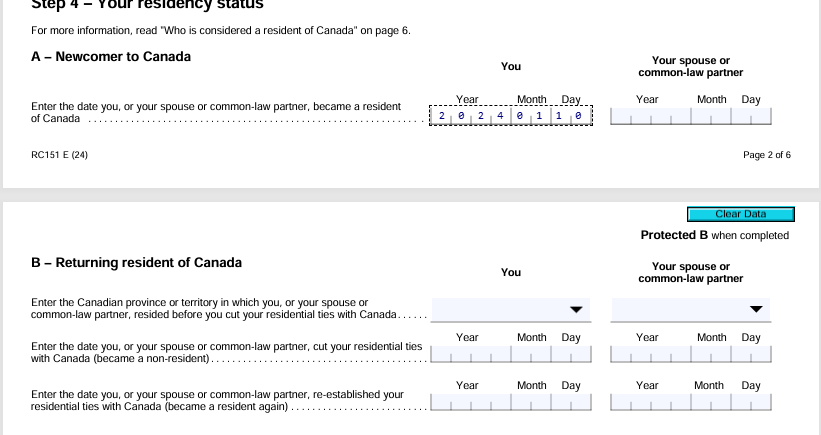Image resolution: width=821 pixels, height=435 pixels.
Task: Select spouse's re-established ties Day field
Action: pyautogui.click(x=750, y=403)
